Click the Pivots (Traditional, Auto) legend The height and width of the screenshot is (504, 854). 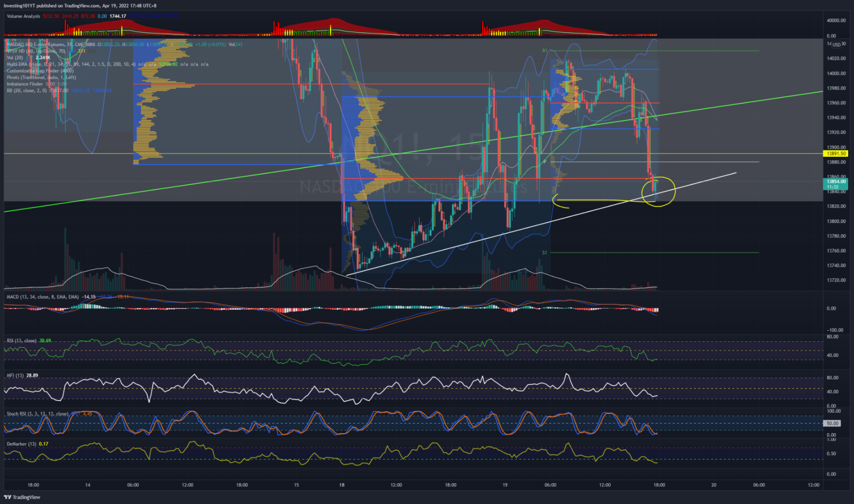click(41, 77)
